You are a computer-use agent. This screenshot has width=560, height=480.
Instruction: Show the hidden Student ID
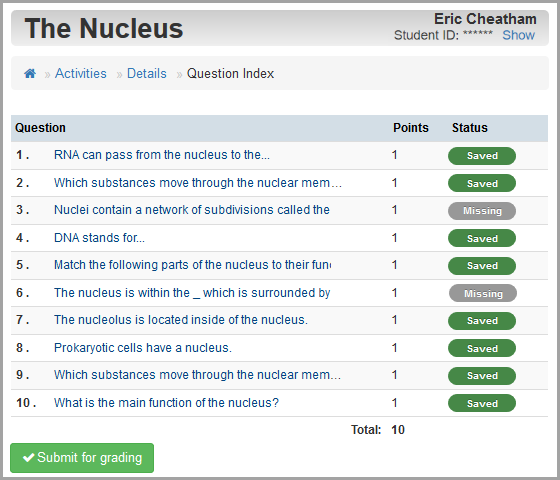coord(519,35)
